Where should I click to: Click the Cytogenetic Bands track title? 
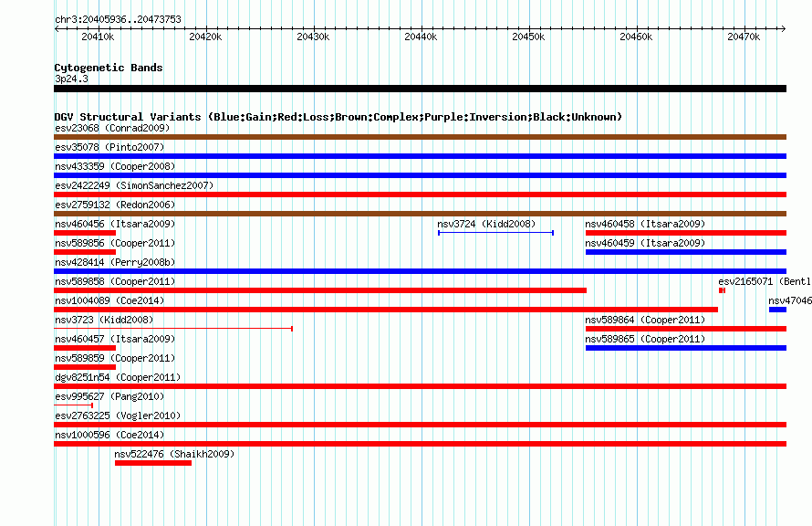point(109,68)
